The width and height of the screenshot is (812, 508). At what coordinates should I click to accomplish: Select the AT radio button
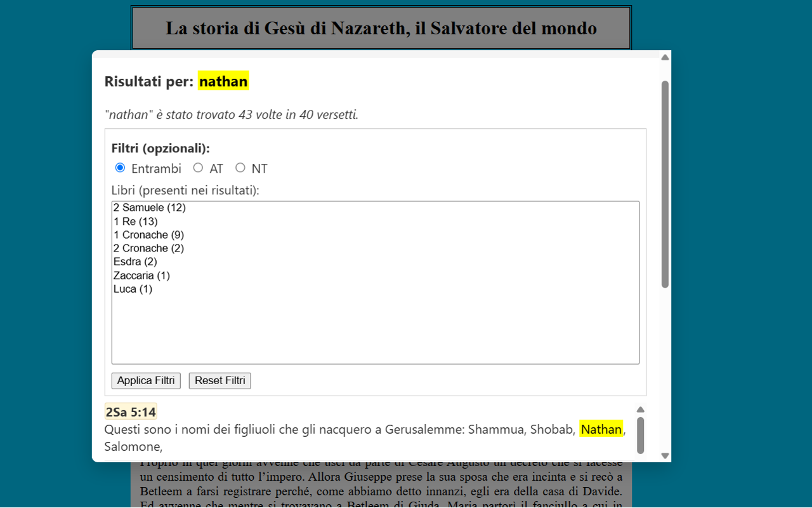(x=199, y=168)
